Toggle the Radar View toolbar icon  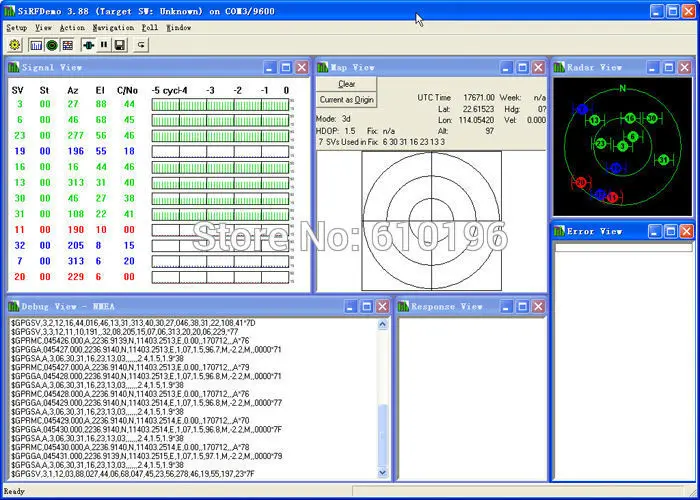tap(52, 45)
